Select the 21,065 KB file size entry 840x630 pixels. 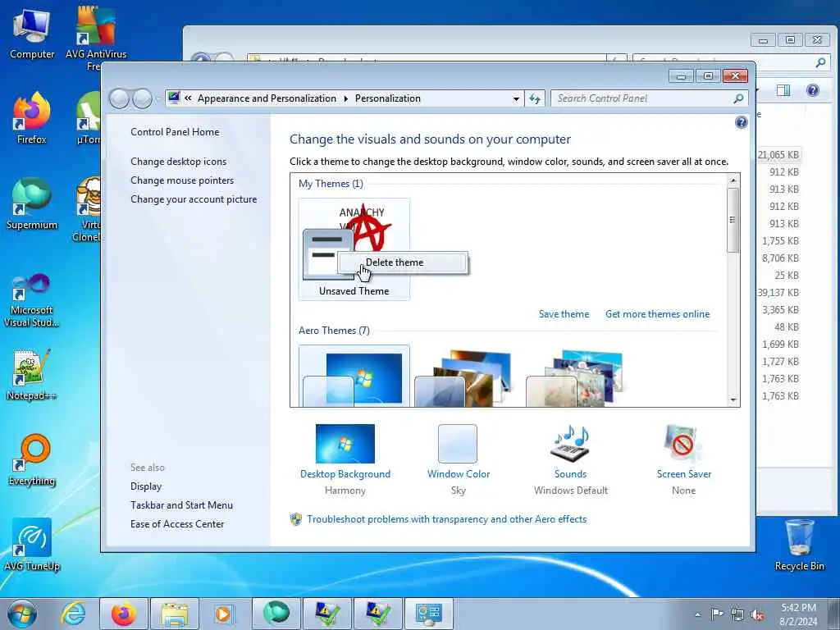[778, 155]
